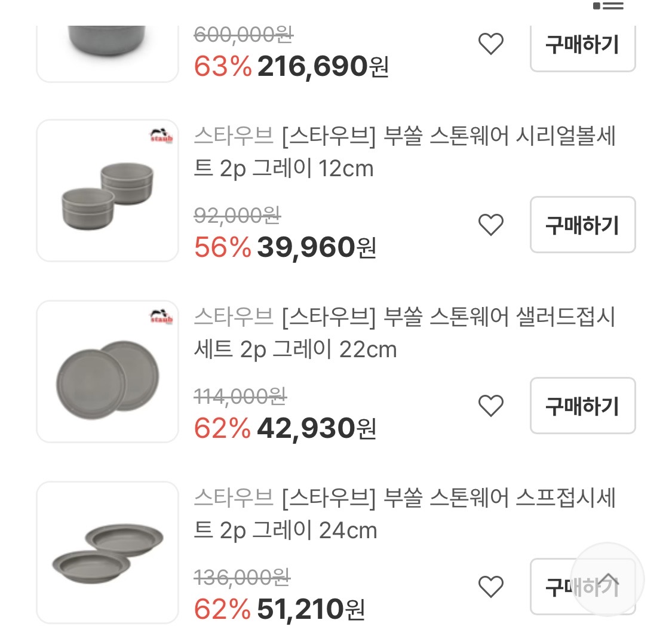Heart the cereal bowl set 12cm
This screenshot has width=672, height=626.
coord(491,225)
